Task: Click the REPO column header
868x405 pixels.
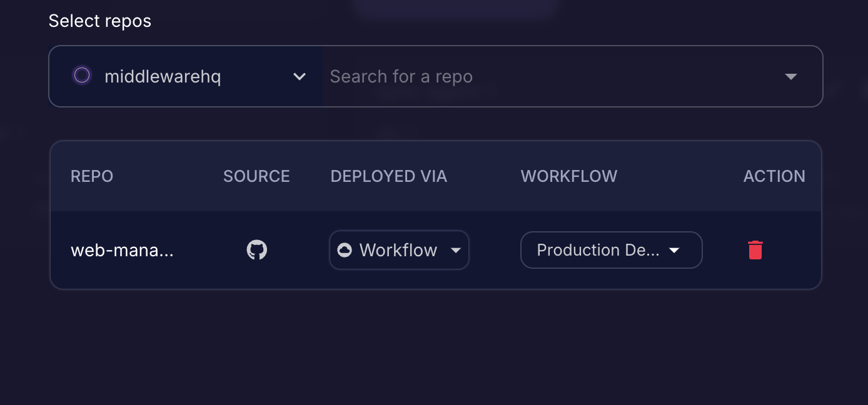Action: tap(92, 176)
